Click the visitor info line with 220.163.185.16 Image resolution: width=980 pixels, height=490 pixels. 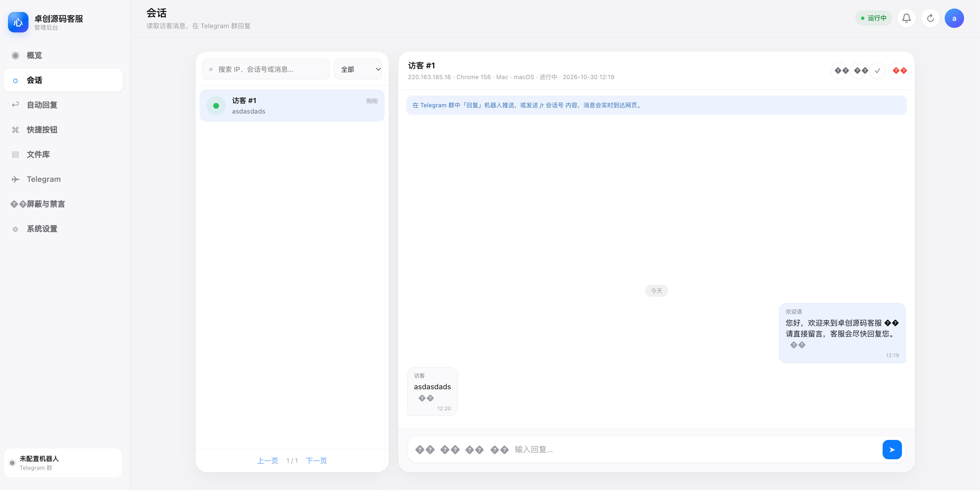(x=511, y=77)
